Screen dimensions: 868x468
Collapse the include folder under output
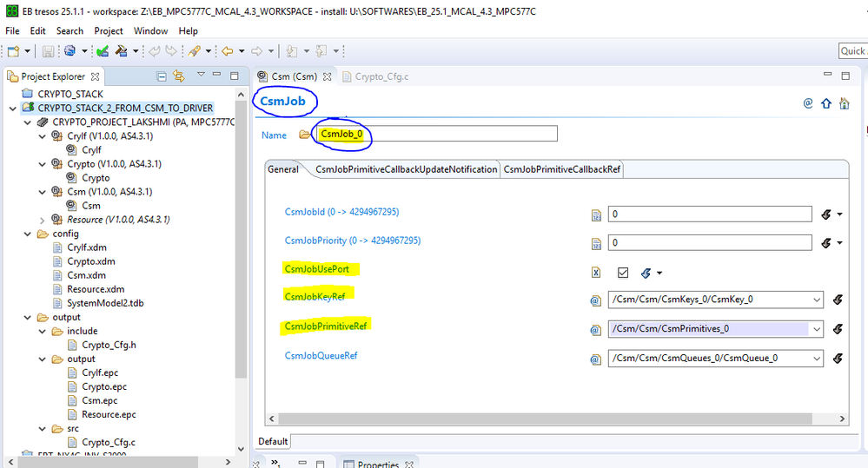click(x=42, y=332)
